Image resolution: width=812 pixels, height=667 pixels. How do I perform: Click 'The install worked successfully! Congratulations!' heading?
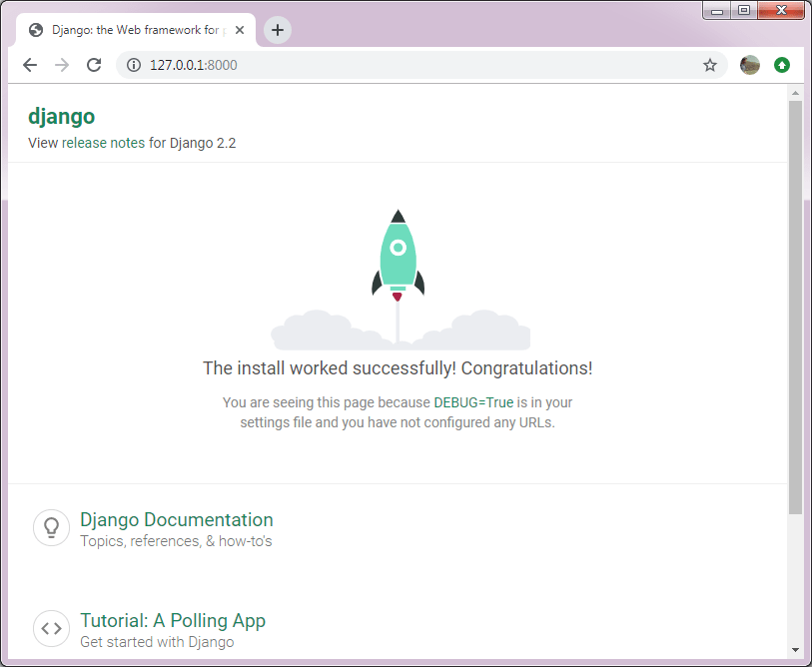point(398,368)
